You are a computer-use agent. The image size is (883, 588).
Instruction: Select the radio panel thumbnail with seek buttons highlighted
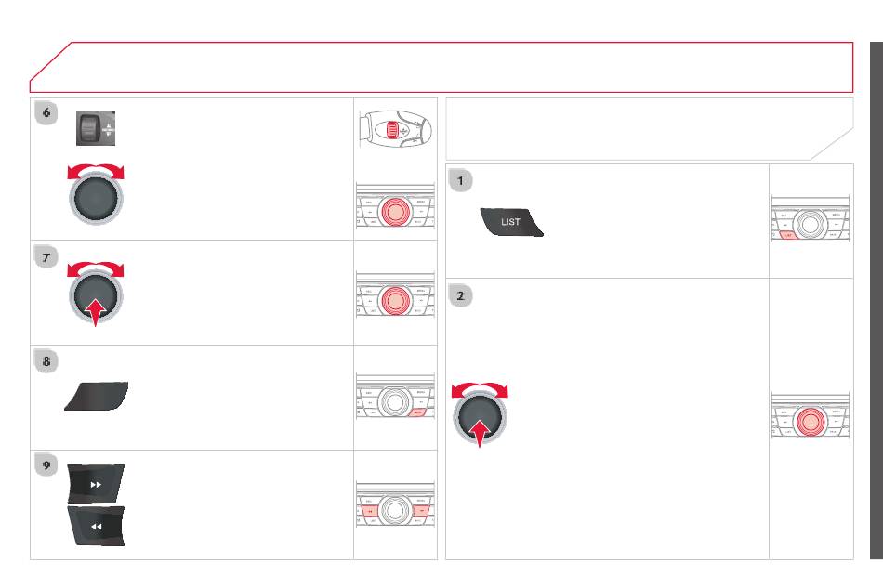[395, 504]
